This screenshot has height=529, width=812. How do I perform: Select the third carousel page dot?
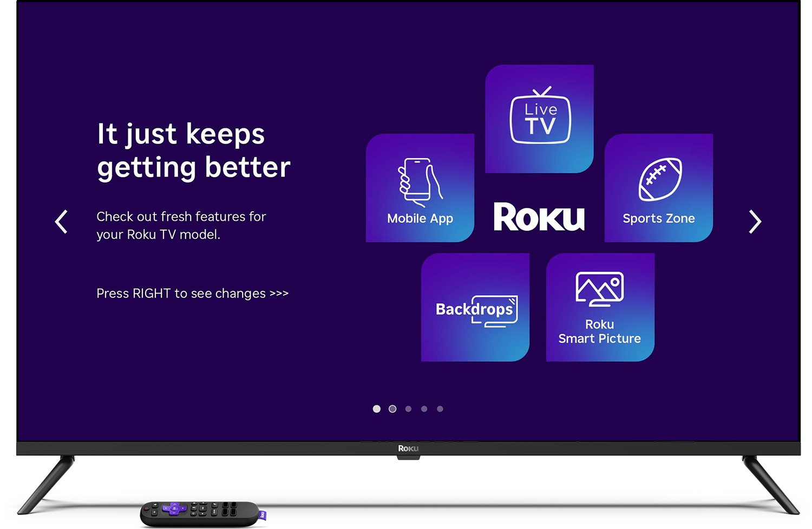408,409
